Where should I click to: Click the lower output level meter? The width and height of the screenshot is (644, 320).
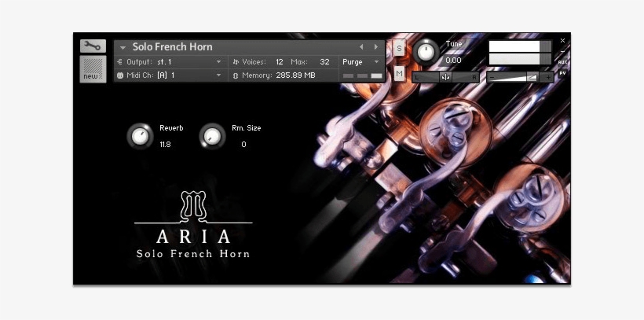(x=520, y=59)
